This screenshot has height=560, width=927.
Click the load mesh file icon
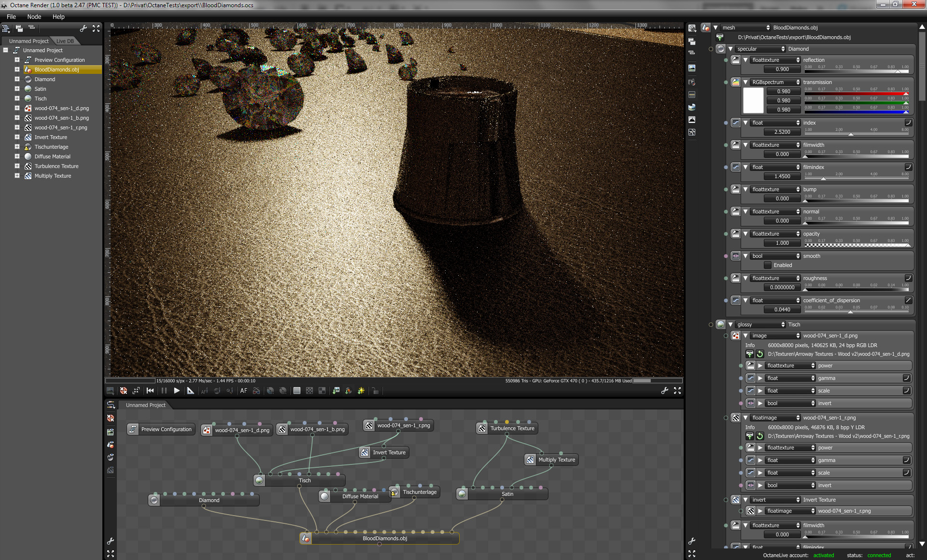pos(720,37)
